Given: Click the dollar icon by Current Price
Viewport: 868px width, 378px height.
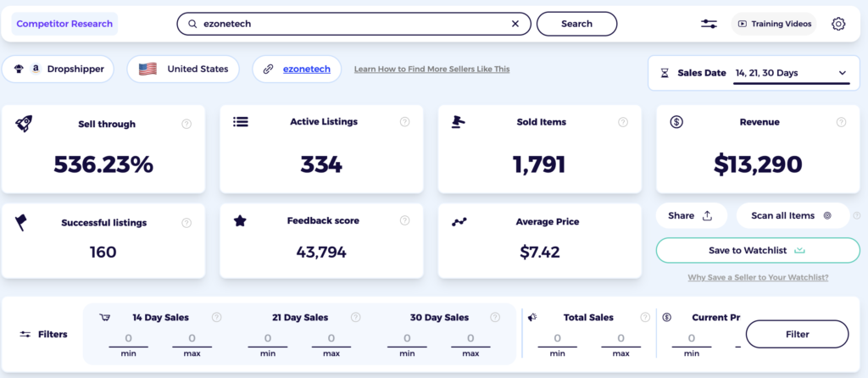Looking at the screenshot, I should click(x=666, y=318).
